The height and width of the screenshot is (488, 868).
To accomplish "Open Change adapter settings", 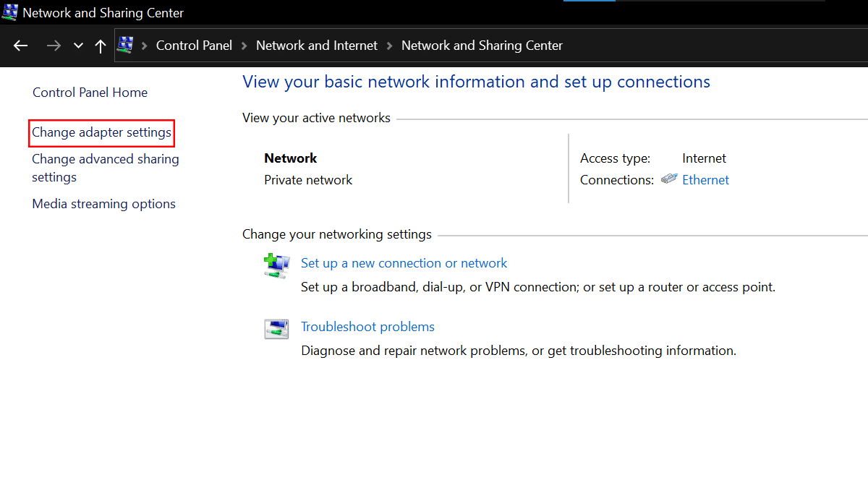I will coord(101,132).
